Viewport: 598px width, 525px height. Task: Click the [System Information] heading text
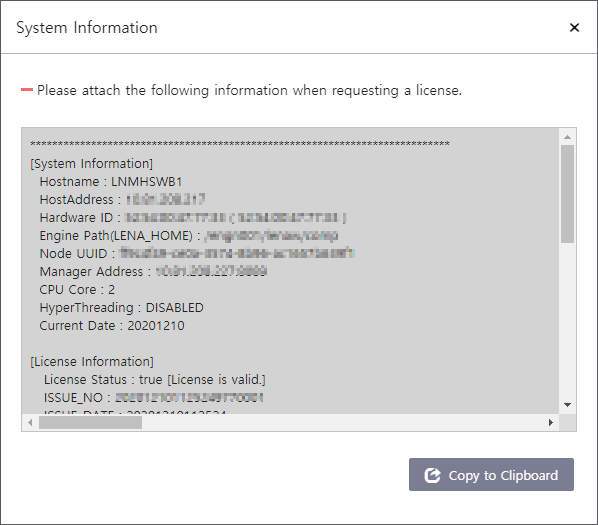coord(92,164)
